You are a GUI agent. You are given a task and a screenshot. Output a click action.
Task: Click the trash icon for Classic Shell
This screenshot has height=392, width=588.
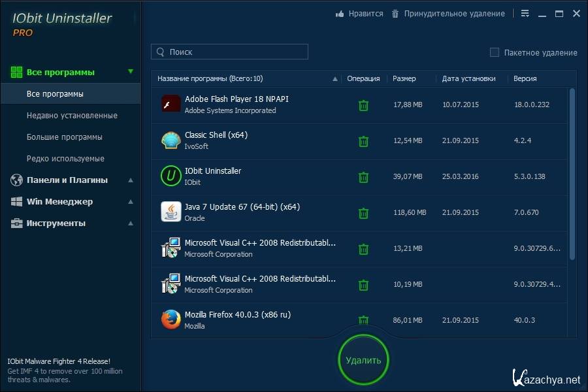[363, 141]
